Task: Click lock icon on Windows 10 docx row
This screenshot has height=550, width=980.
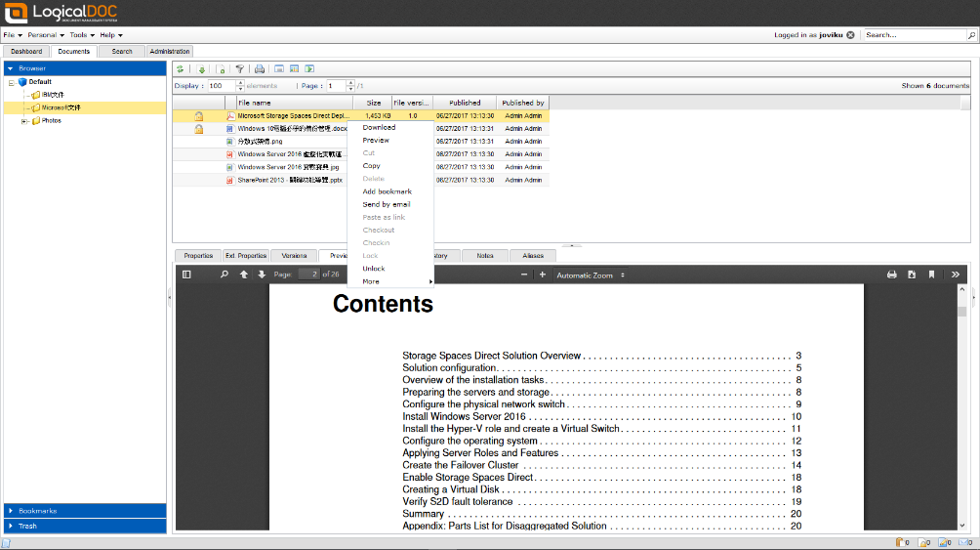Action: tap(199, 129)
